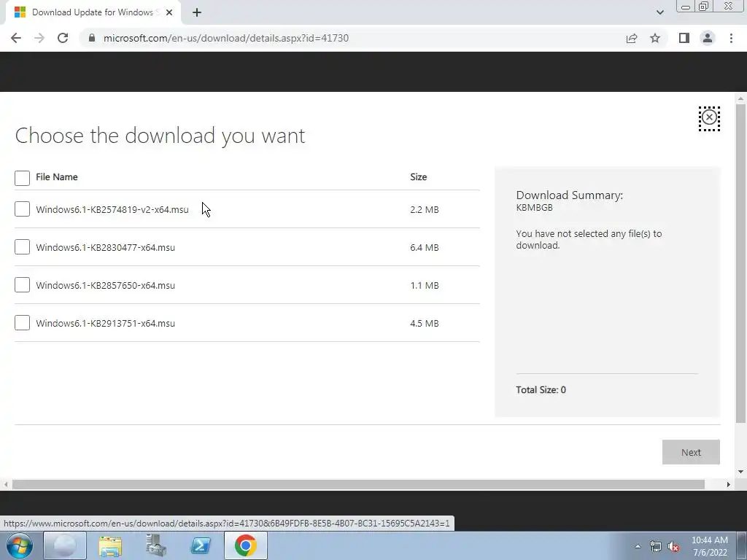Check Windows6.1-KB2830477-x64.msu
This screenshot has width=747, height=560.
coord(22,246)
